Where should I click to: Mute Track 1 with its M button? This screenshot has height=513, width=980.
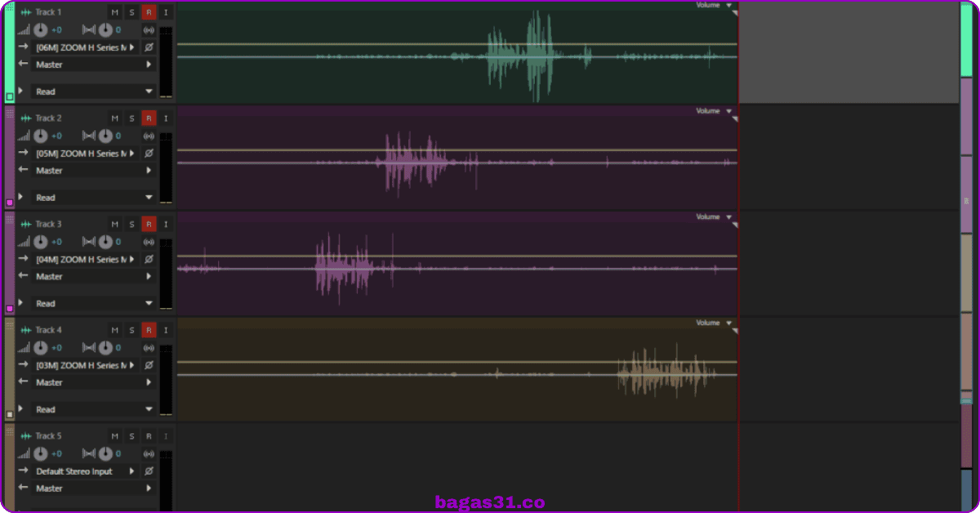pos(114,12)
